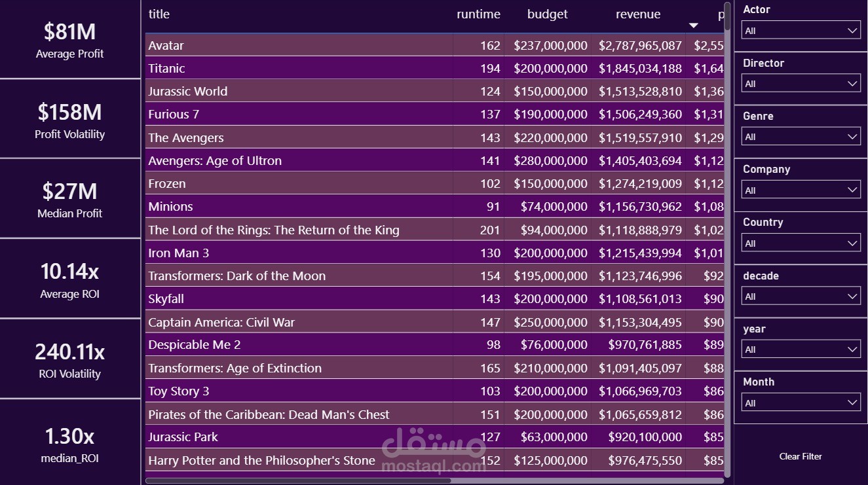This screenshot has height=485, width=868.
Task: Click the Clear Filter button
Action: tap(801, 456)
